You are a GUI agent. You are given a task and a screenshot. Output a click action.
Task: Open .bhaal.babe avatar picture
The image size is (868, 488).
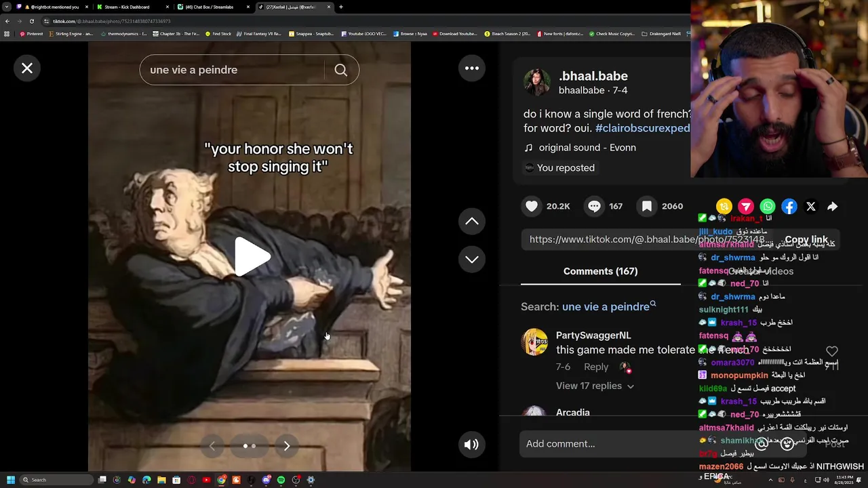click(536, 82)
